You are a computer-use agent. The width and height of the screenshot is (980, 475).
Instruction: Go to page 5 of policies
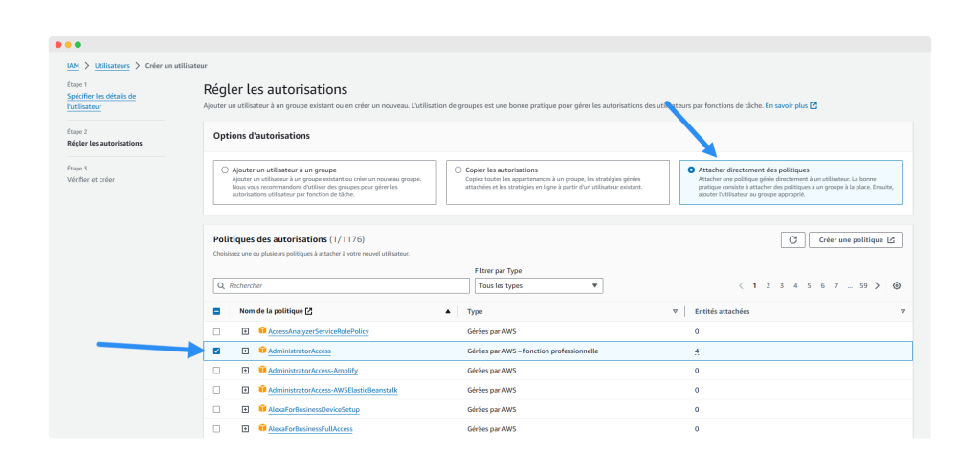click(809, 285)
